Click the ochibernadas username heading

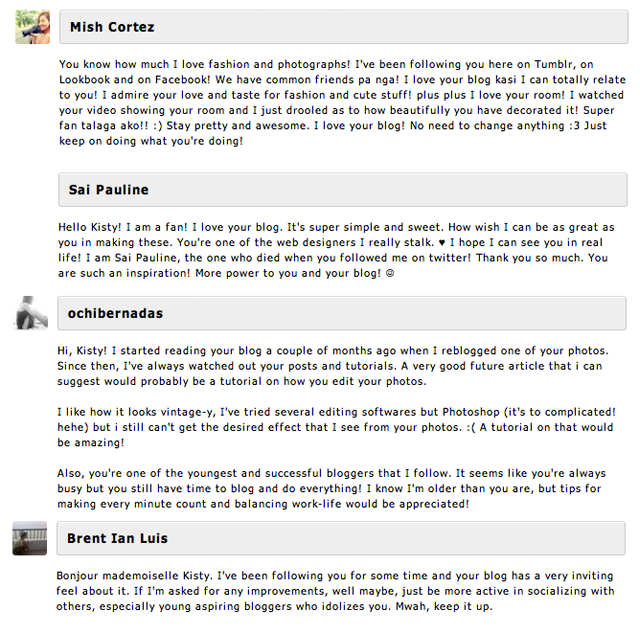point(116,313)
